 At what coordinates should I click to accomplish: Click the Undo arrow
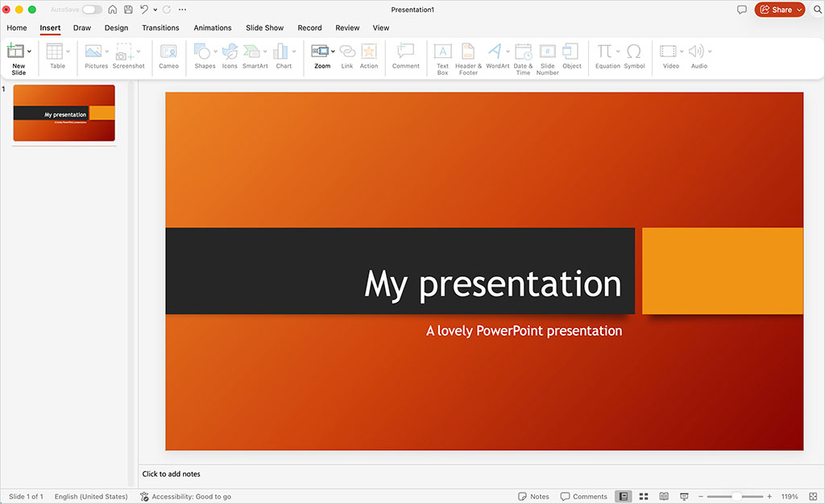pos(143,10)
